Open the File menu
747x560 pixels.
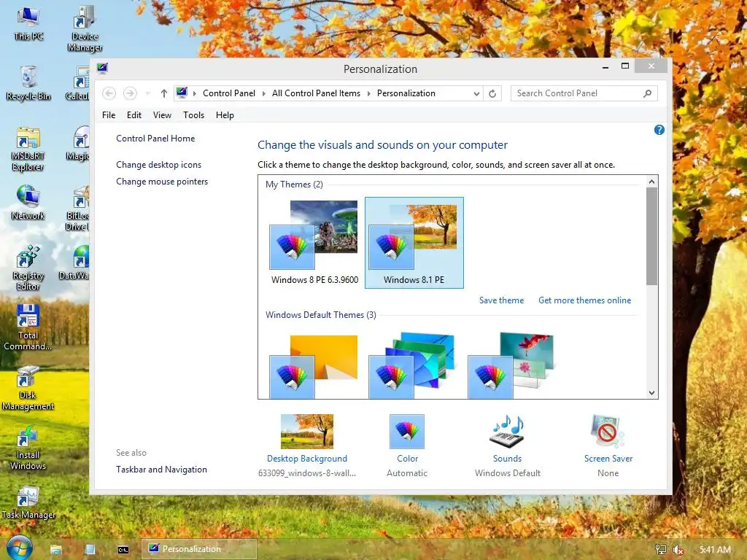click(109, 114)
